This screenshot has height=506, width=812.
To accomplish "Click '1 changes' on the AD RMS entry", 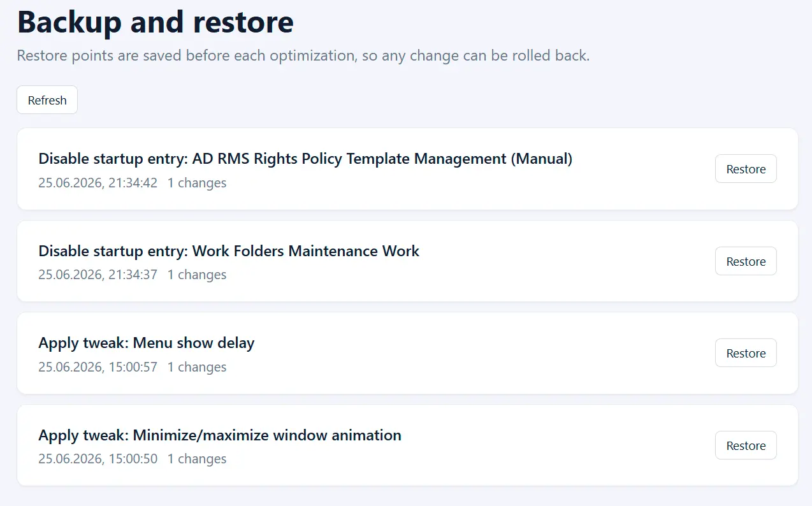I will 197,183.
